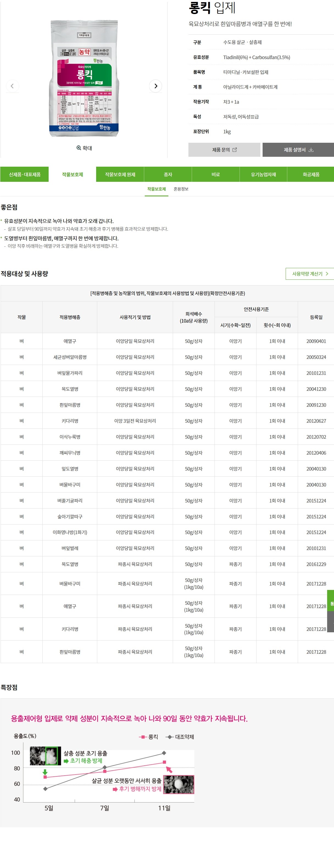Click the 등록일 column header

[316, 317]
